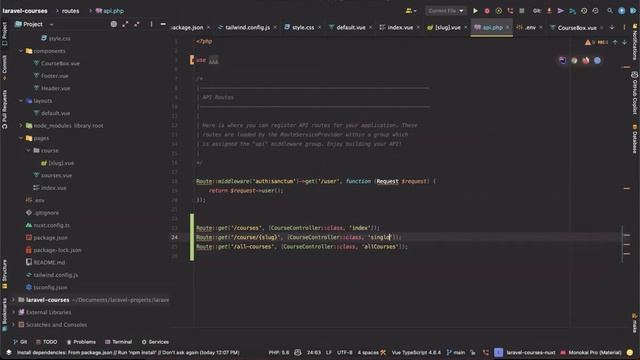Expand the folded use imports block
640x360 pixels.
point(213,60)
